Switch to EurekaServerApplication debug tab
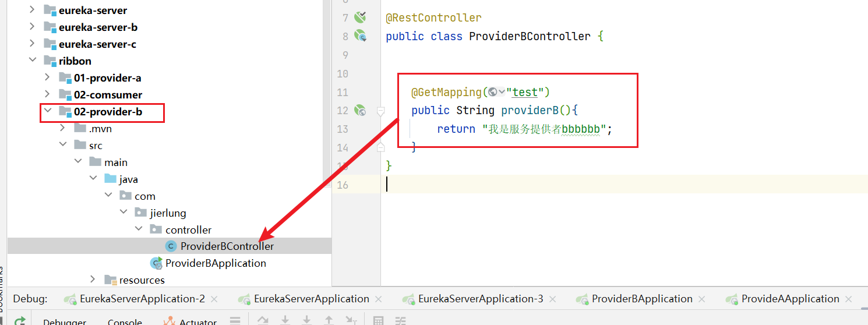Viewport: 868px width, 325px height. tap(312, 299)
